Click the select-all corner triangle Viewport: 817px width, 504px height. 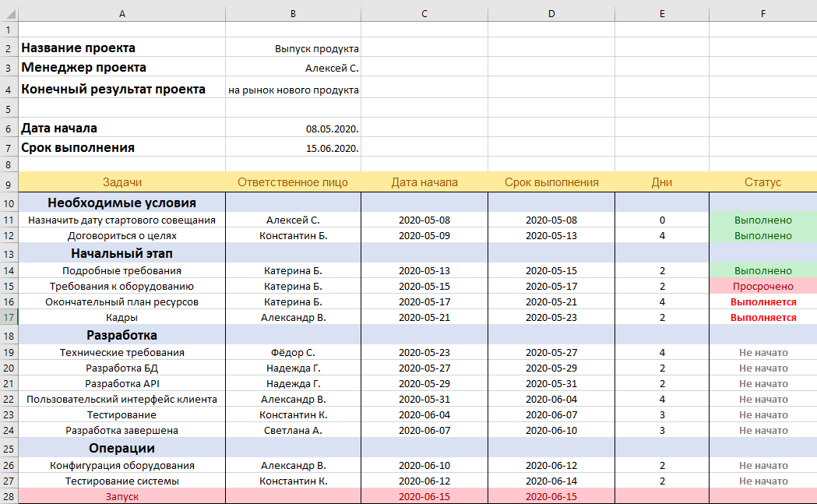click(9, 13)
